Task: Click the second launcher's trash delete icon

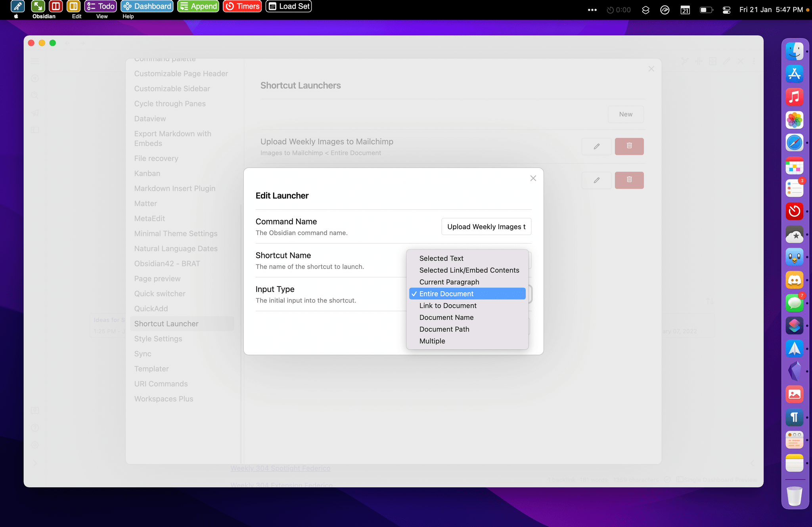Action: tap(629, 180)
